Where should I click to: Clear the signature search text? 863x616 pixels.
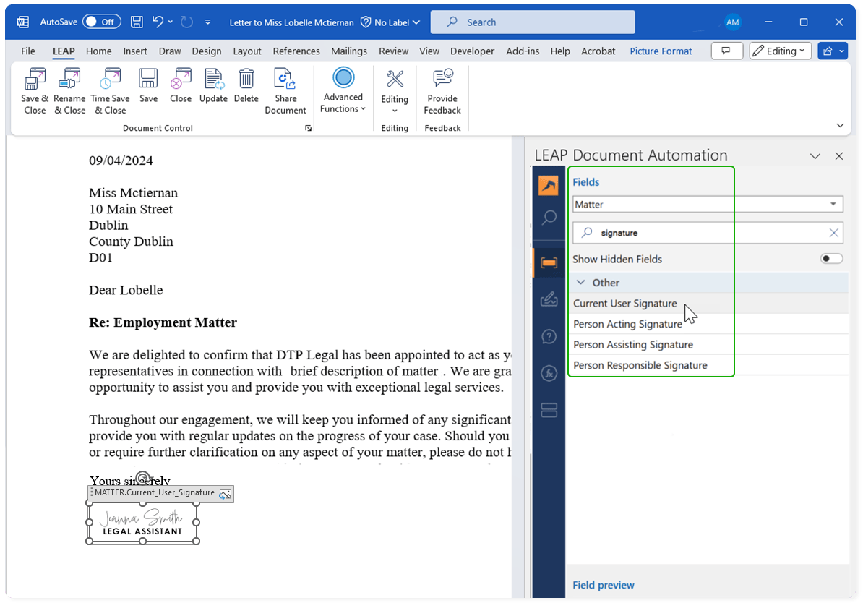point(834,233)
